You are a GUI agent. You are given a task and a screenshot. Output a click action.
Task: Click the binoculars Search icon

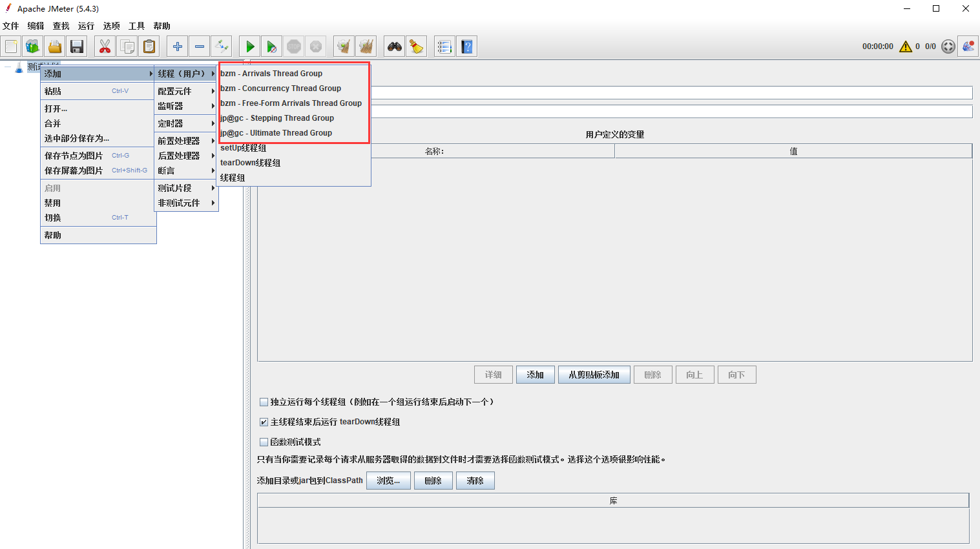[394, 47]
